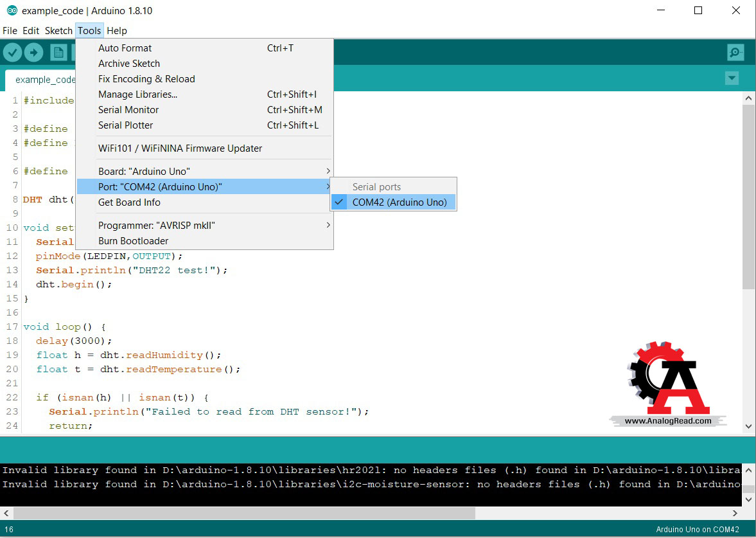Click the editor vertical scrollbar thumb
Image resolution: width=756 pixels, height=538 pixels.
(748, 197)
